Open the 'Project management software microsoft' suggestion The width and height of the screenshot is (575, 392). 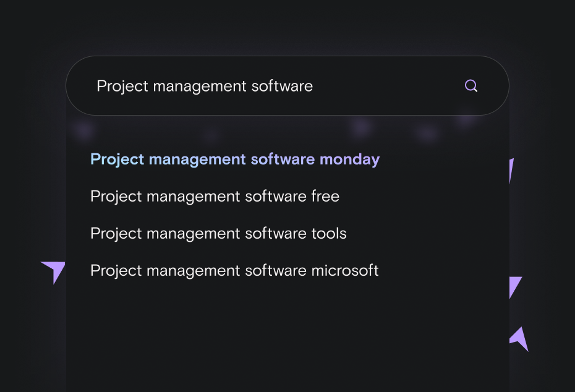[234, 271]
